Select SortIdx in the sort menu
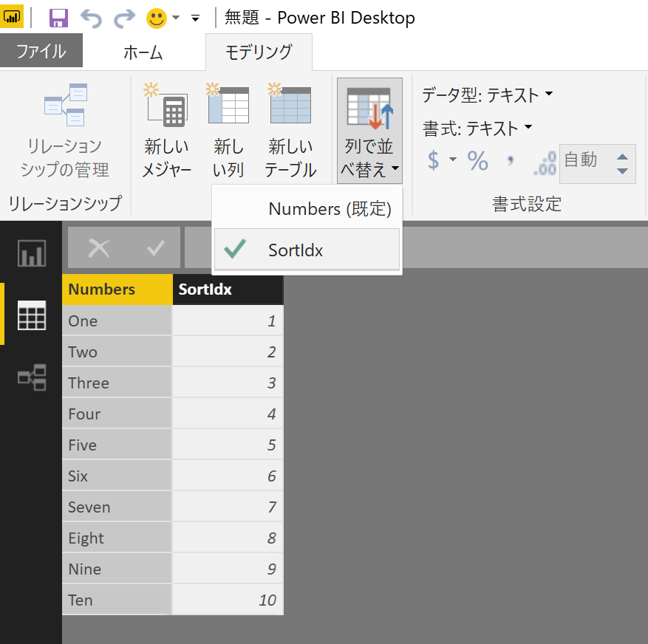The width and height of the screenshot is (648, 644). pyautogui.click(x=307, y=250)
